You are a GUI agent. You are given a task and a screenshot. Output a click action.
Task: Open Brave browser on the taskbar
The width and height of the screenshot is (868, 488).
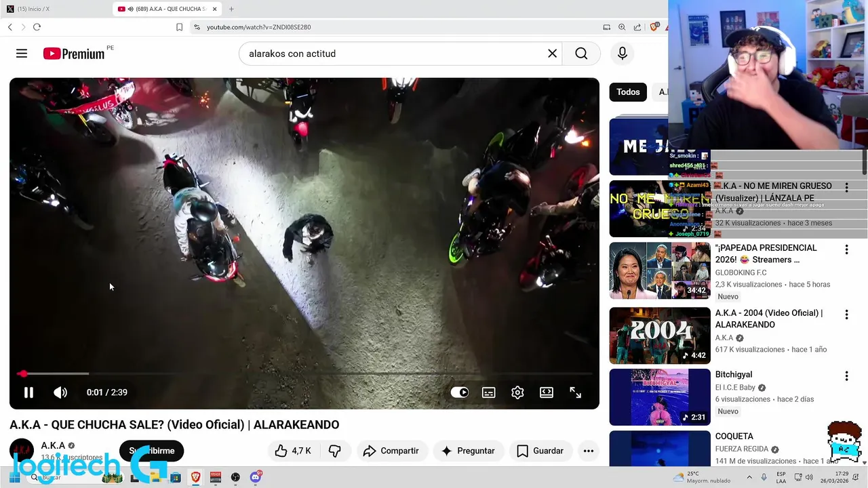point(195,477)
